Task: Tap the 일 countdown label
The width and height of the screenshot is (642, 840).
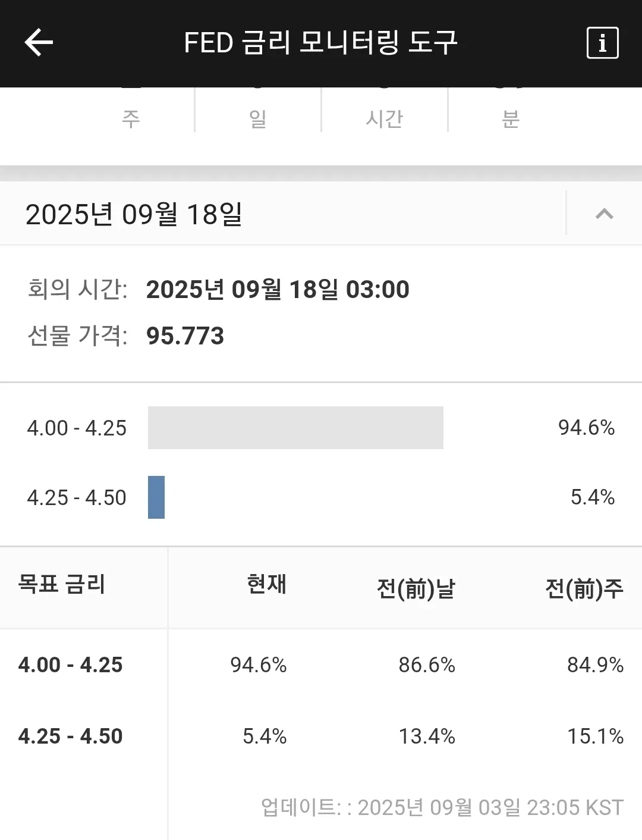Action: point(257,119)
